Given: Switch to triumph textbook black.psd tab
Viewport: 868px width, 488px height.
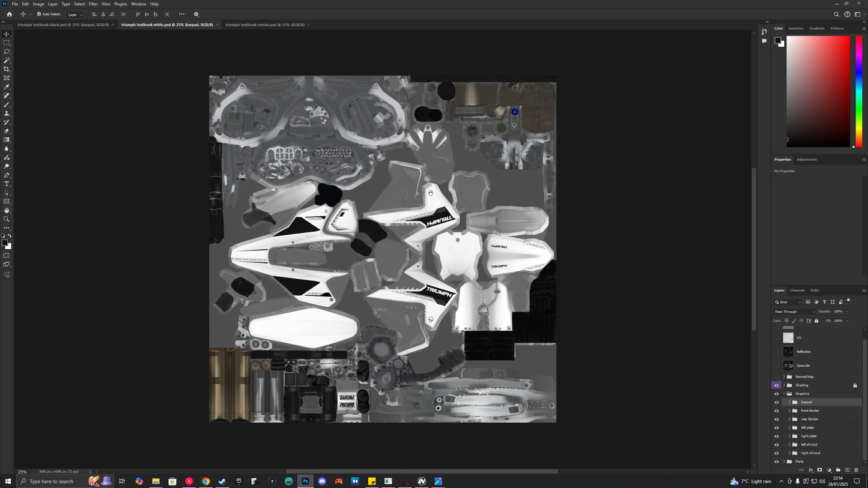Looking at the screenshot, I should pos(62,25).
